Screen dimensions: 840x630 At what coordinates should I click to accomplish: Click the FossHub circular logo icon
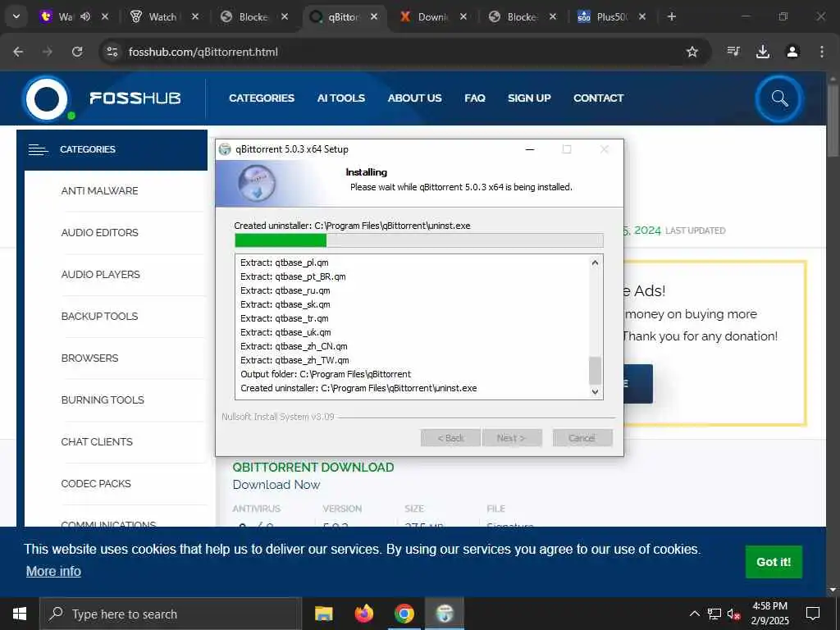(47, 98)
